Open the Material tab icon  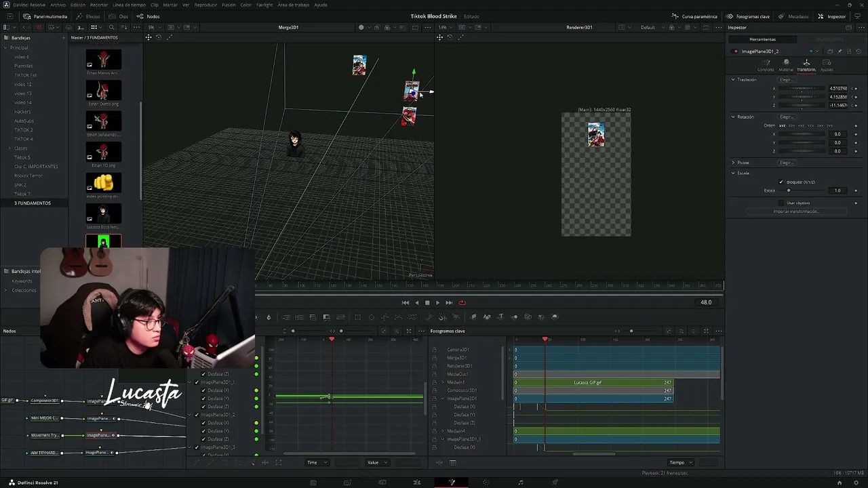click(x=786, y=65)
